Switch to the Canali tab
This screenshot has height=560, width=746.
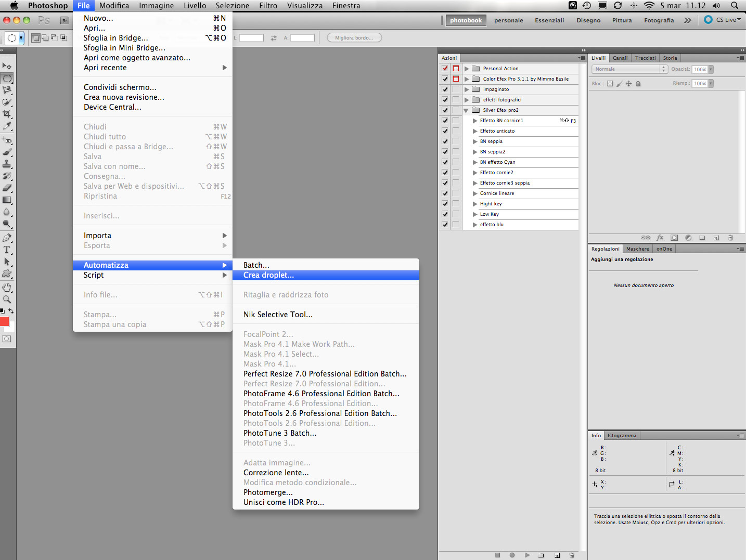click(620, 58)
